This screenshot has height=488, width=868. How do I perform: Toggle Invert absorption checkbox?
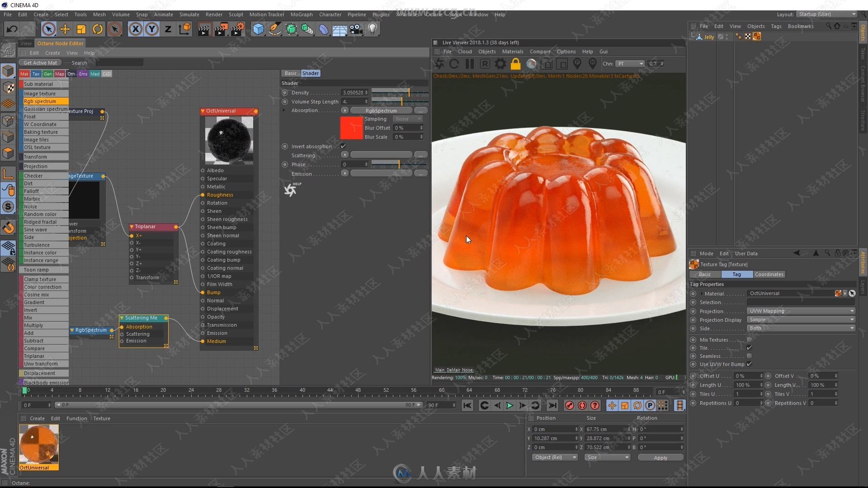344,146
